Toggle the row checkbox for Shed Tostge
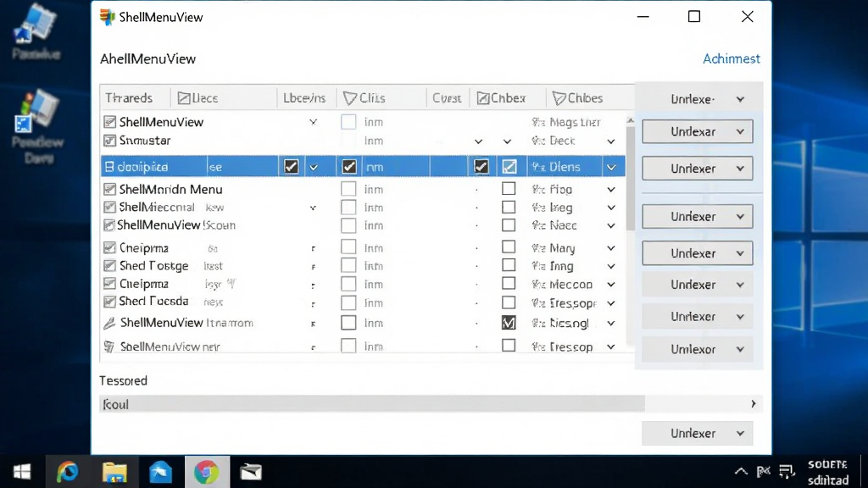Viewport: 868px width, 488px height. point(109,265)
